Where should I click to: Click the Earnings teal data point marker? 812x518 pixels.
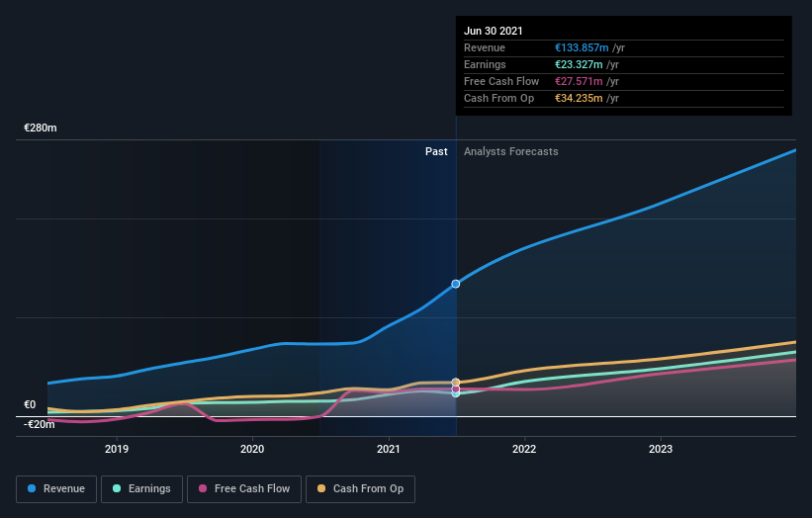(x=456, y=393)
